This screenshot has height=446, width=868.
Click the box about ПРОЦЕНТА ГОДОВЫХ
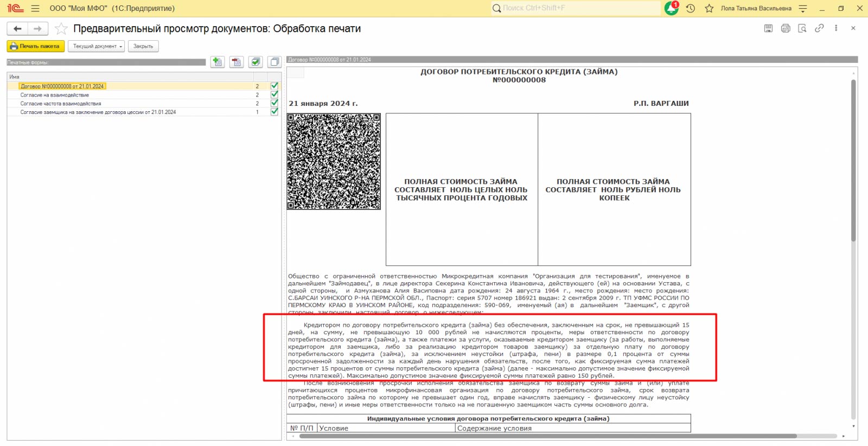(x=462, y=189)
